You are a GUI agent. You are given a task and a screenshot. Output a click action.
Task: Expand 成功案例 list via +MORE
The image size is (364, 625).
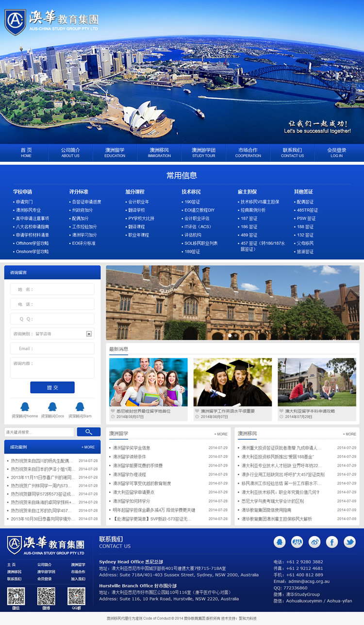(x=88, y=447)
